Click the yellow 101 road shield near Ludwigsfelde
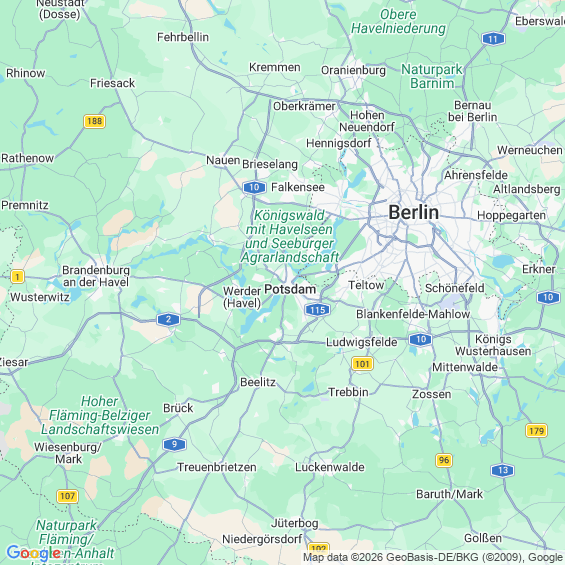The height and width of the screenshot is (565, 565). (362, 364)
